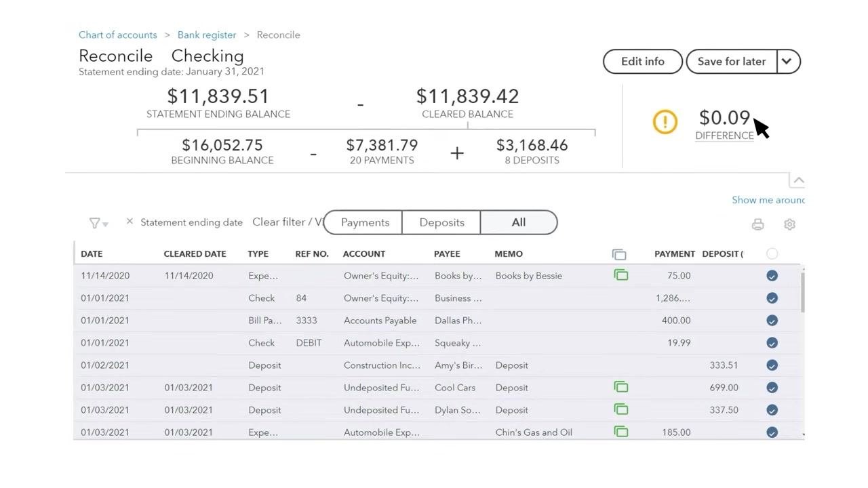This screenshot has height=488, width=868.
Task: Switch to the Payments tab
Action: [364, 222]
